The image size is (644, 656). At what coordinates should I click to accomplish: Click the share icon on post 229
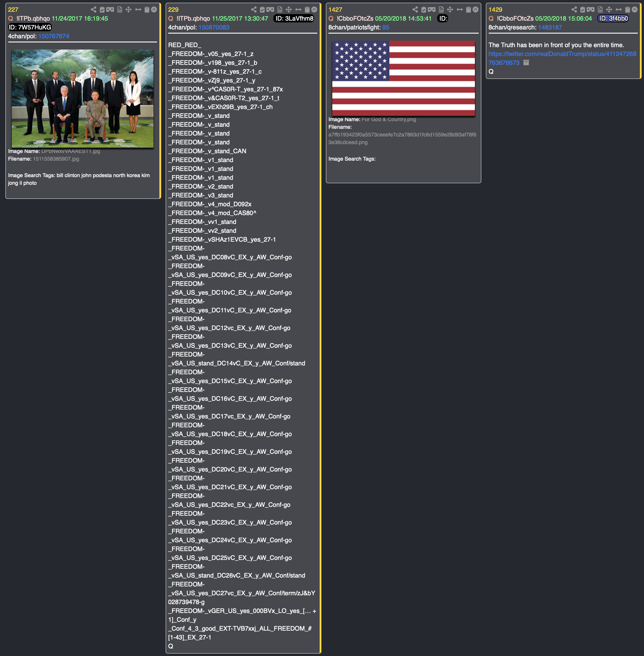pos(254,9)
